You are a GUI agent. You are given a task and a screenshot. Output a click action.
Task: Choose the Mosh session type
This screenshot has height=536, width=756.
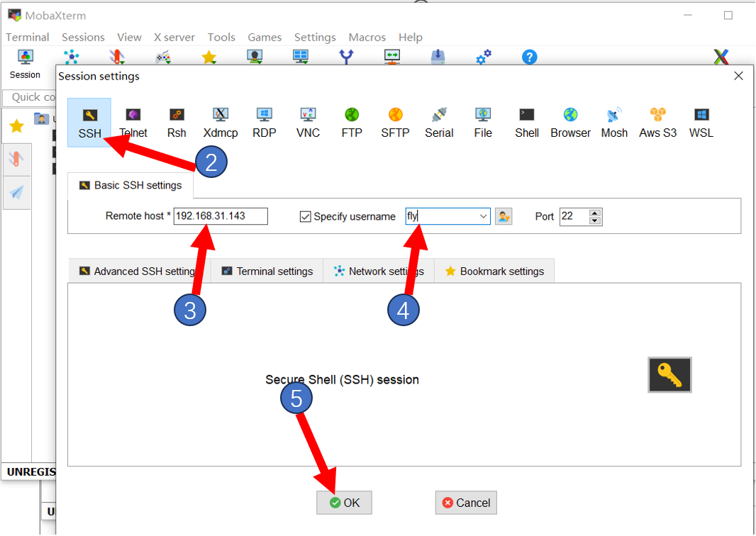[x=614, y=122]
